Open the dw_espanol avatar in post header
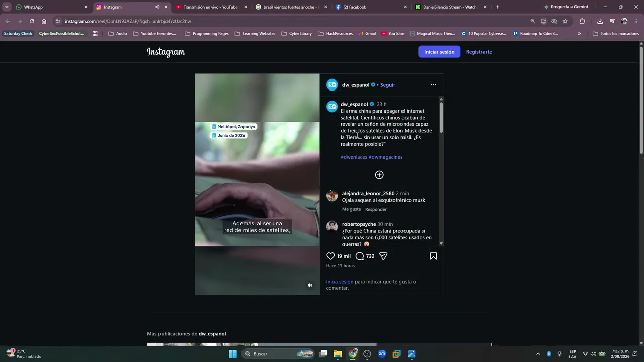 pyautogui.click(x=332, y=85)
